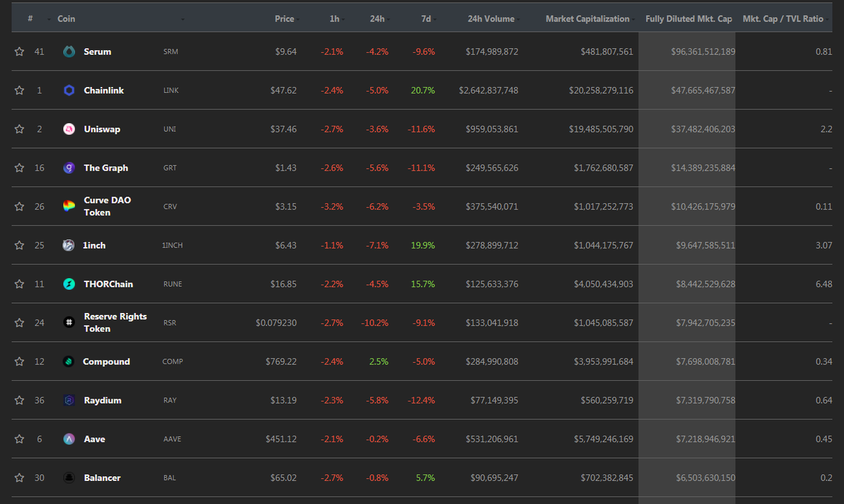The width and height of the screenshot is (844, 504).
Task: Sort by 24h Volume header
Action: coord(491,18)
